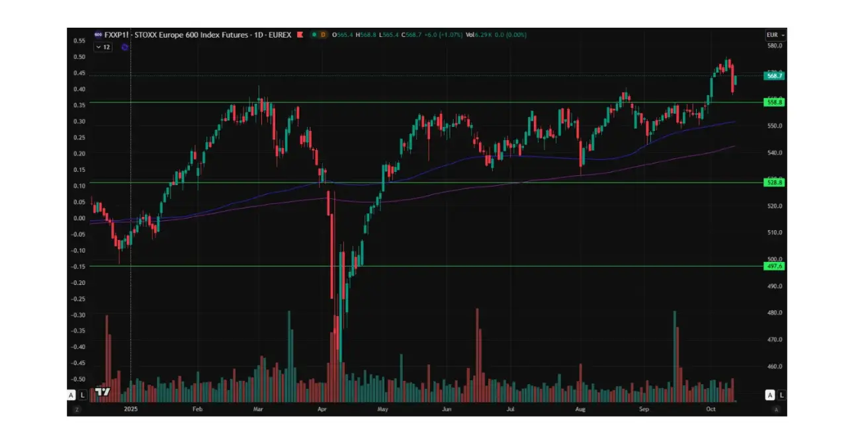Click the green market status dot
868x443 pixels.
pos(313,34)
